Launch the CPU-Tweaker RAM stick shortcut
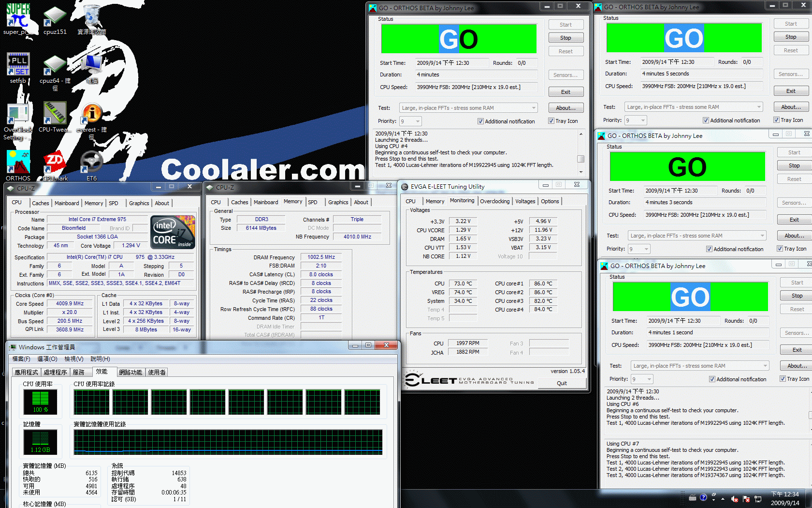The height and width of the screenshot is (508, 812). pyautogui.click(x=55, y=117)
